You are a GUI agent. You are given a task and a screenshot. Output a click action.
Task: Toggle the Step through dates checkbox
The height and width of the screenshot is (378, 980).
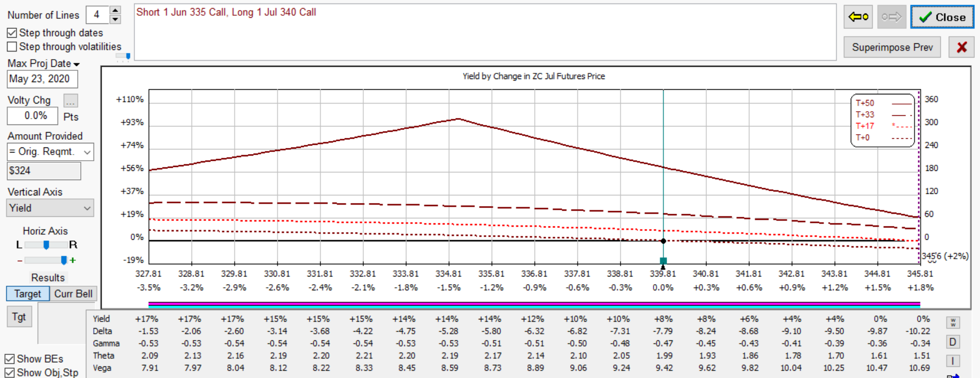pos(12,33)
